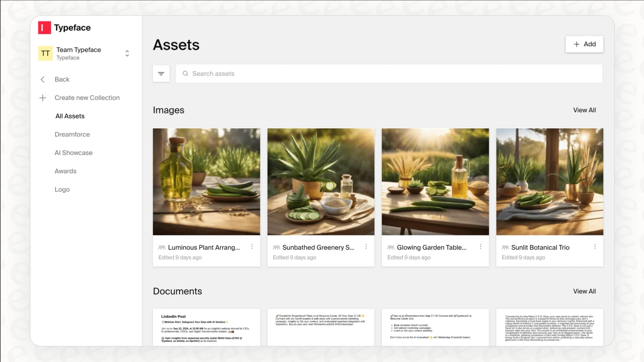Screen dimensions: 644x362
Task: Open the 'Join us at #Dreamforce' document
Action: click(x=435, y=328)
